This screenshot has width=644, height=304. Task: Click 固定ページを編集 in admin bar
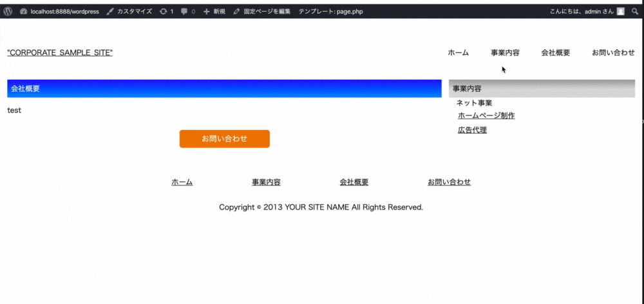point(262,12)
